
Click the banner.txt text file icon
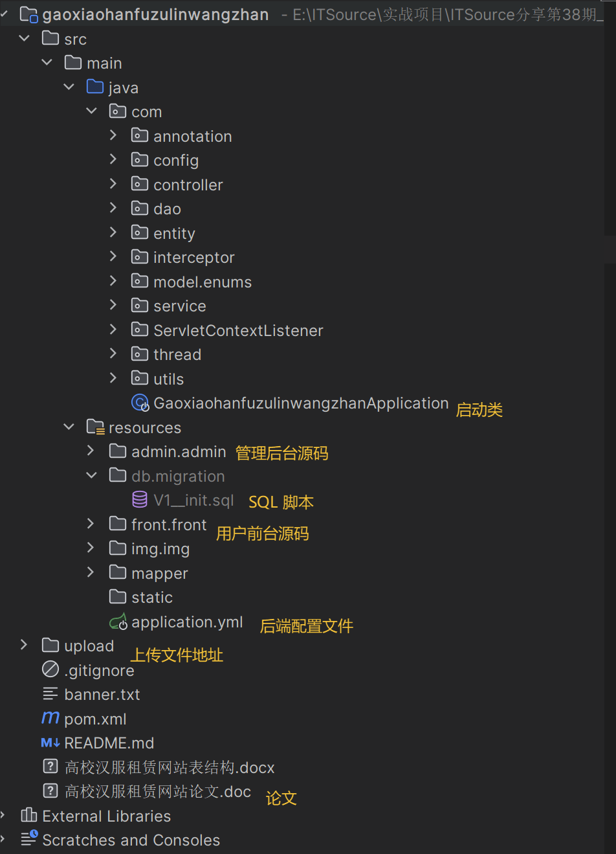50,694
